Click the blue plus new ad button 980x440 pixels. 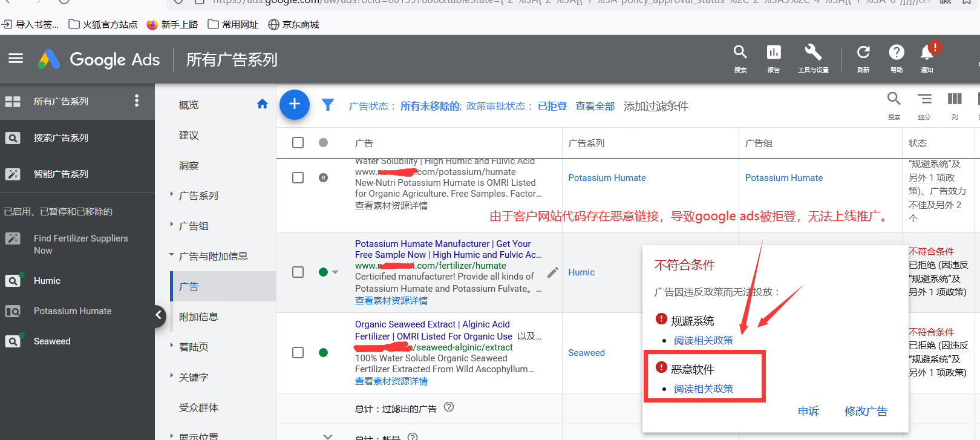(x=295, y=105)
